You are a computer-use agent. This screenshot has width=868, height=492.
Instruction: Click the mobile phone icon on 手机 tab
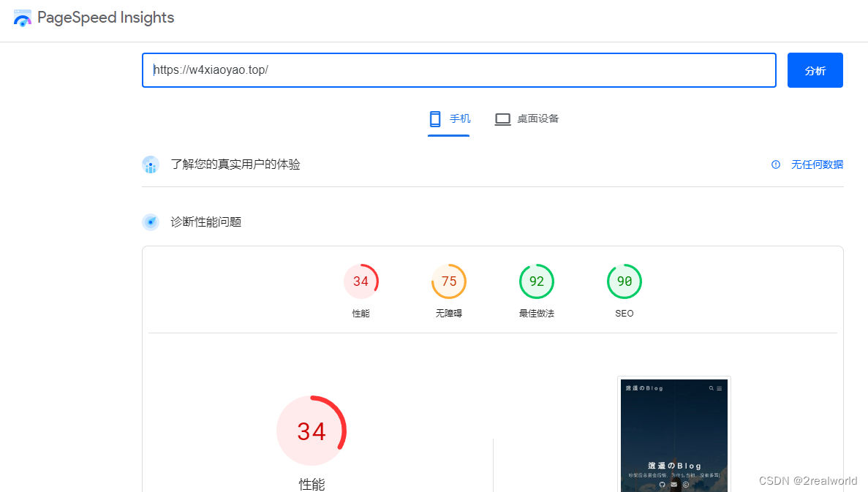click(437, 118)
